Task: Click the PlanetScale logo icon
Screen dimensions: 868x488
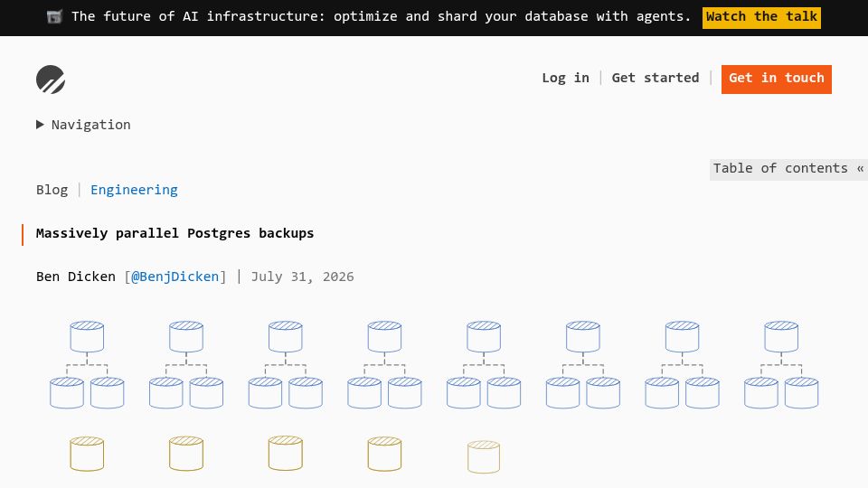Action: pyautogui.click(x=51, y=80)
